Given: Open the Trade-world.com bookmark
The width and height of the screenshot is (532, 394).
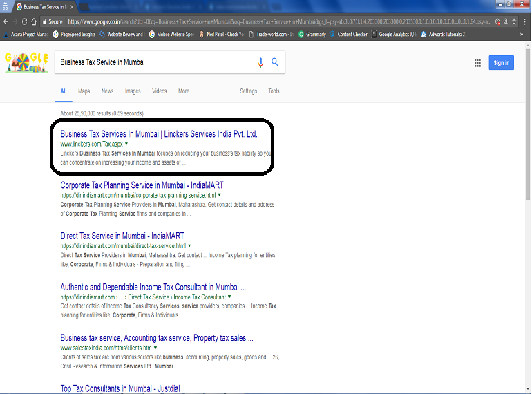Looking at the screenshot, I should point(271,35).
